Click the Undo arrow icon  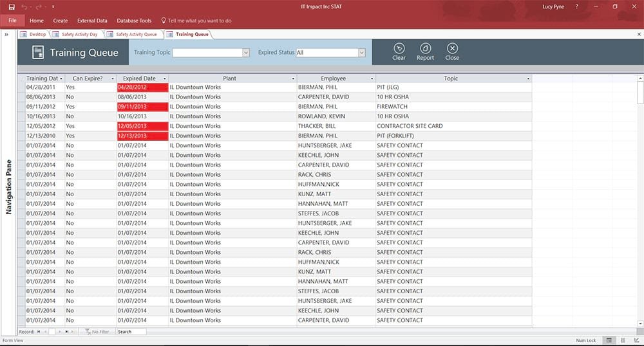24,6
